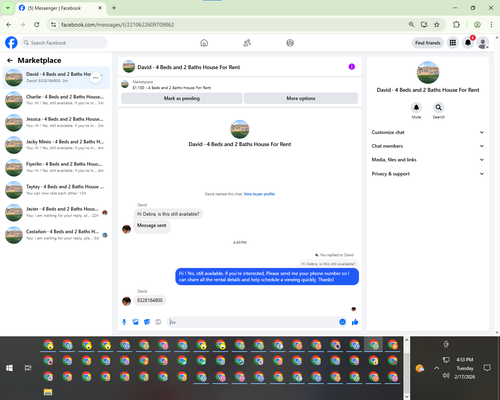Open the Jessica conversation
The height and width of the screenshot is (400, 500).
coord(56,122)
